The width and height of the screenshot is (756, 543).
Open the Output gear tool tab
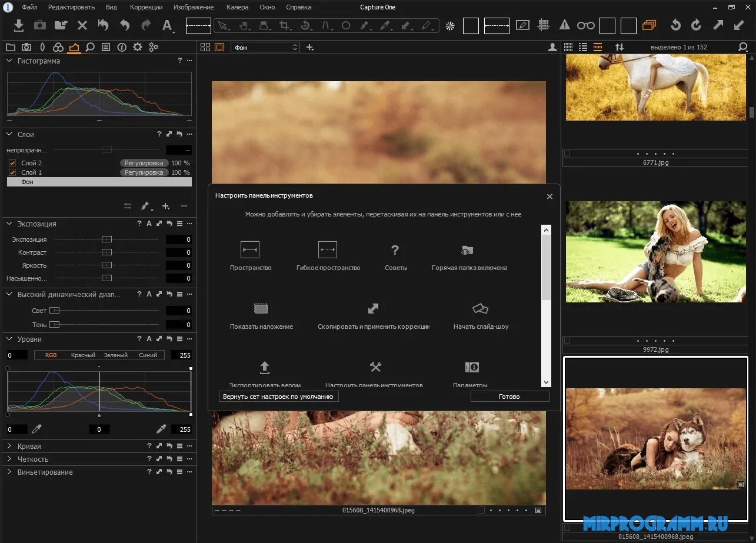pos(138,47)
